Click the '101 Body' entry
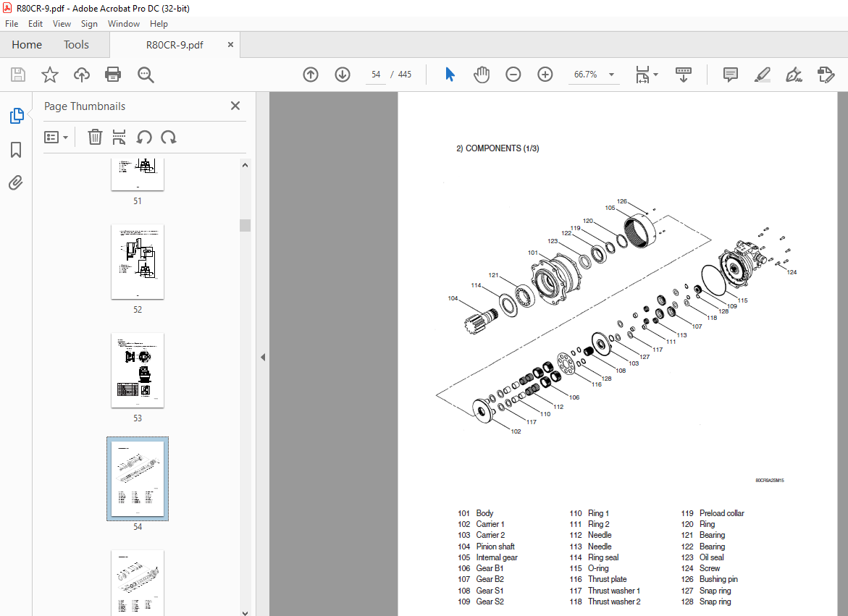Viewport: 848px width, 616px height. [x=475, y=513]
